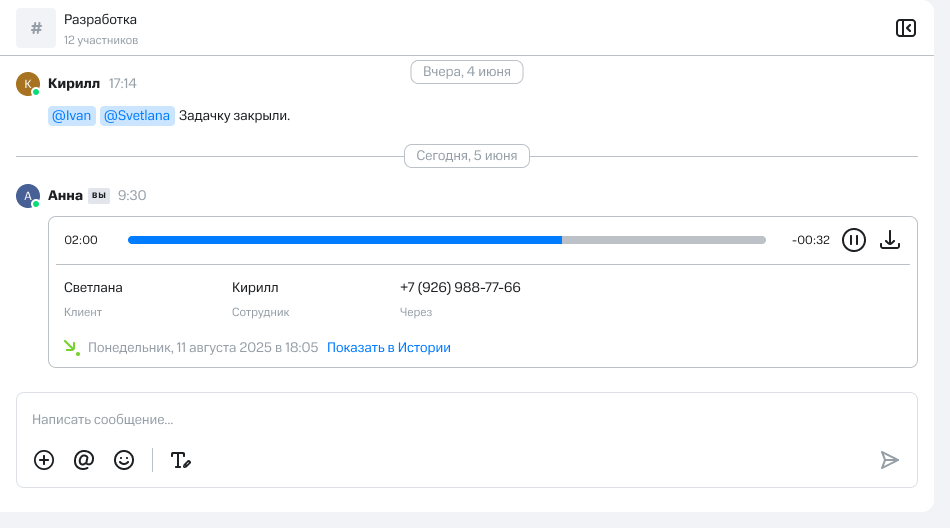Open the Показать в Истории link
Viewport: 950px width, 528px height.
[x=388, y=348]
